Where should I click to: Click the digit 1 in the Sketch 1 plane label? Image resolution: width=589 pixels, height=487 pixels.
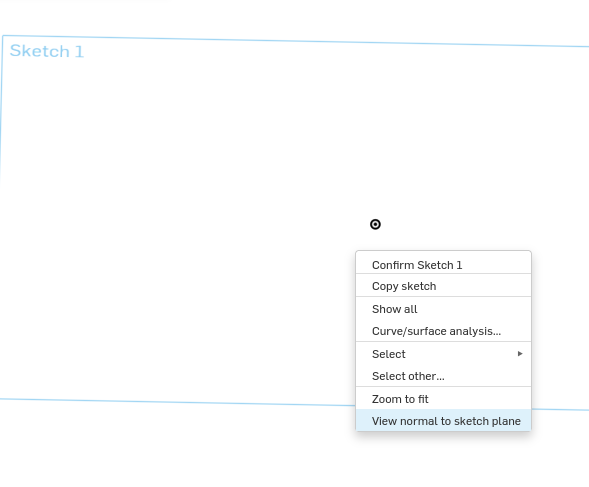point(79,51)
